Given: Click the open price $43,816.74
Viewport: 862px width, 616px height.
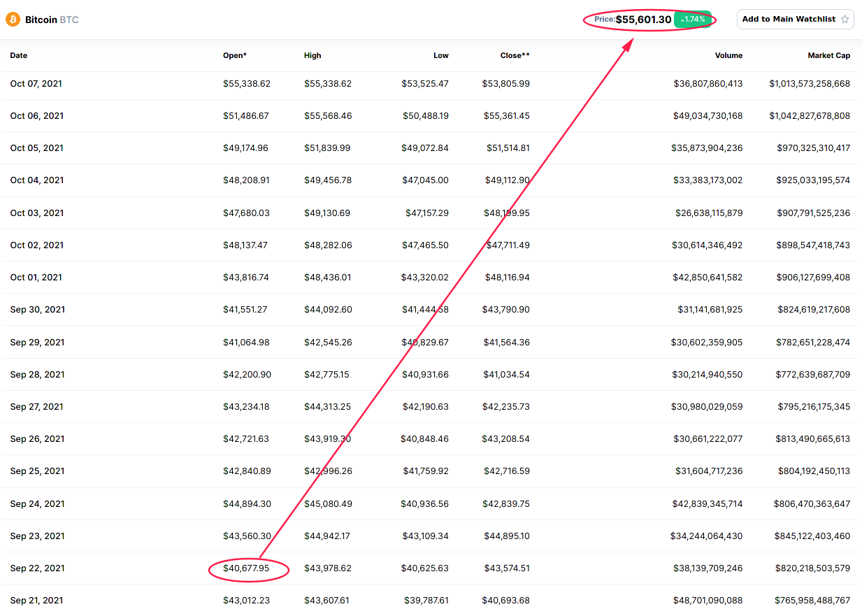Looking at the screenshot, I should pos(245,277).
